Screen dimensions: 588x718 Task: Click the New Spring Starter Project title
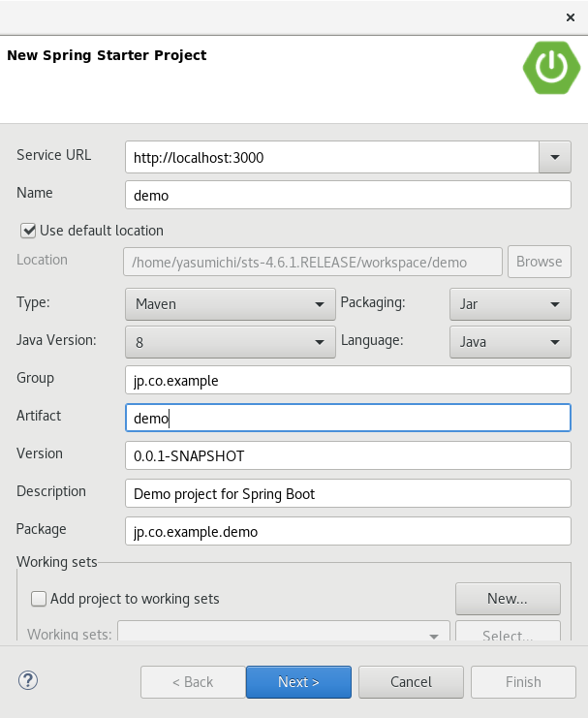pyautogui.click(x=107, y=55)
